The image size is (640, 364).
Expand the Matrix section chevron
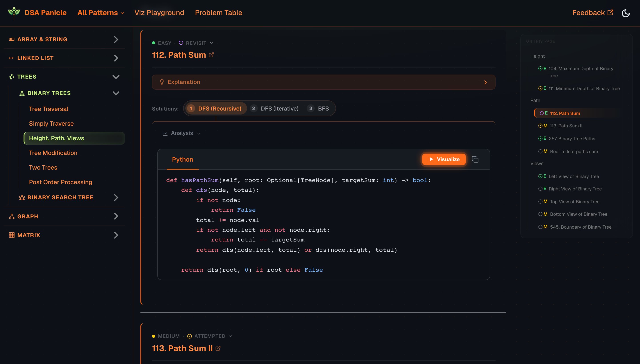click(x=116, y=235)
